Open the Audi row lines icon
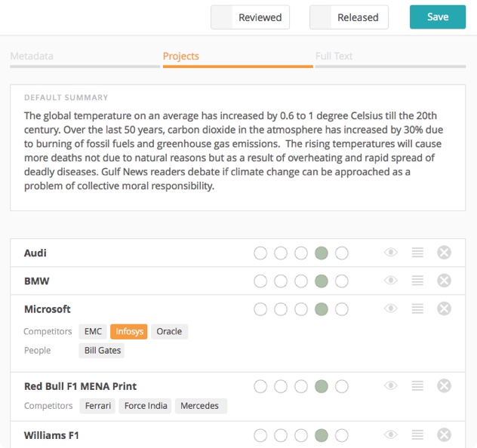 click(x=417, y=252)
